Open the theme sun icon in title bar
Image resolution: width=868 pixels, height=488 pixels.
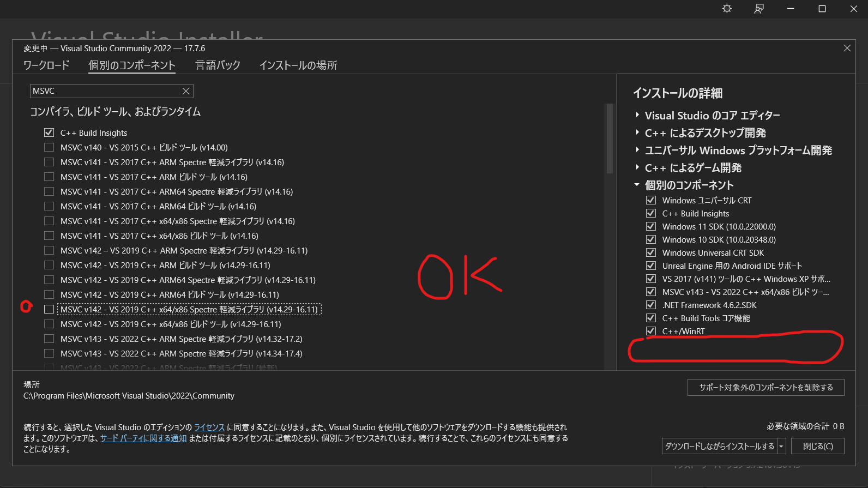727,9
